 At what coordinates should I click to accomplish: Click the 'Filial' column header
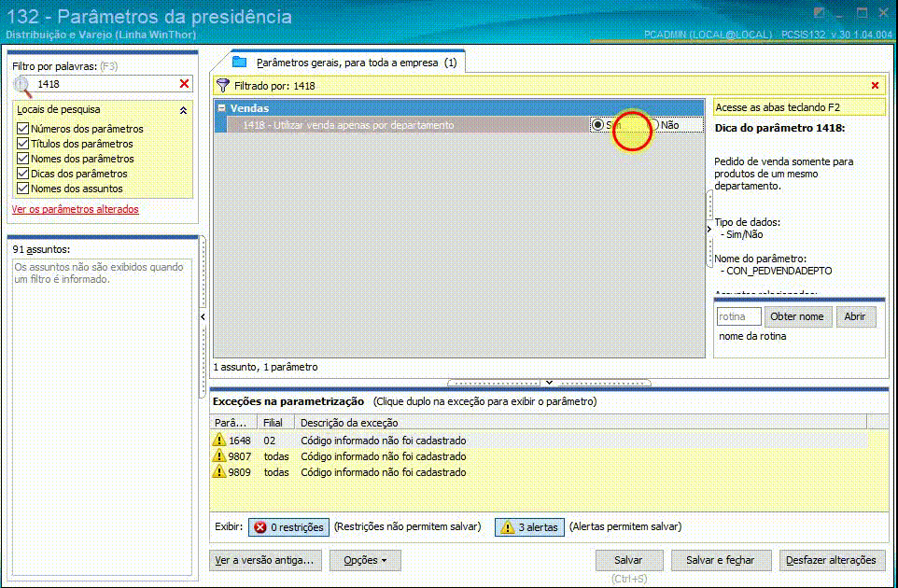pos(275,423)
